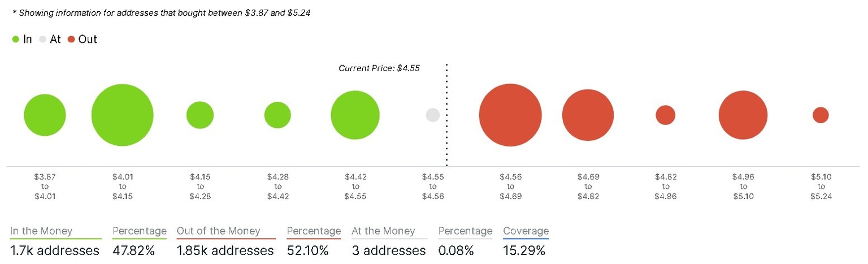
Task: Click the small green $4.15 to $4.28 bubble
Action: [200, 115]
